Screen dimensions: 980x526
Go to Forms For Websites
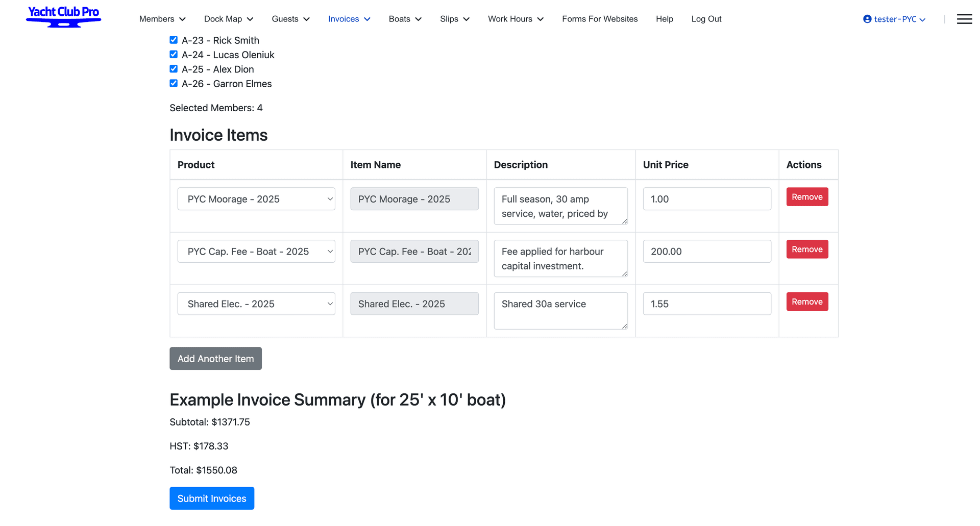(x=600, y=19)
